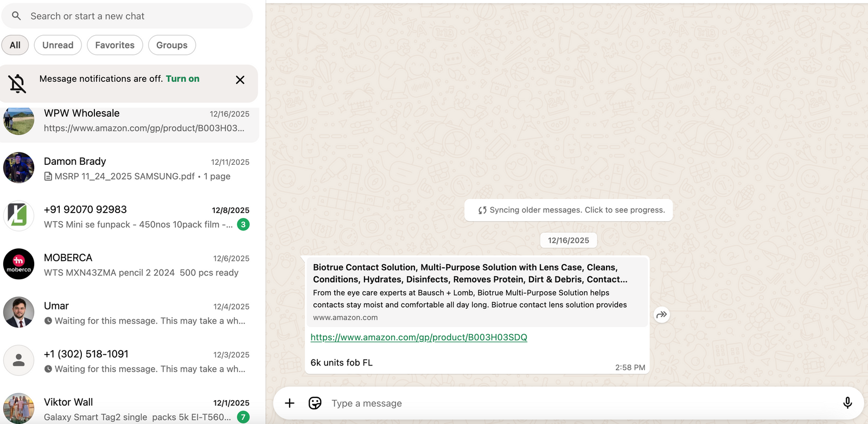Click the microphone voice message icon
The image size is (868, 424).
(x=847, y=403)
